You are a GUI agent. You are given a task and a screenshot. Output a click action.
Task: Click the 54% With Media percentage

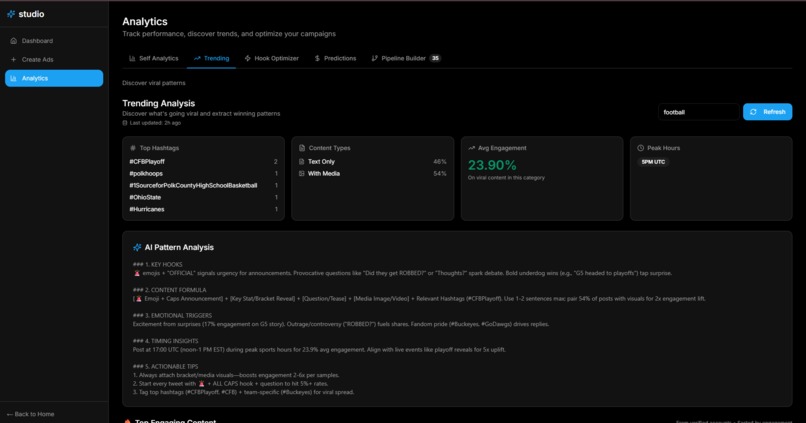(440, 174)
